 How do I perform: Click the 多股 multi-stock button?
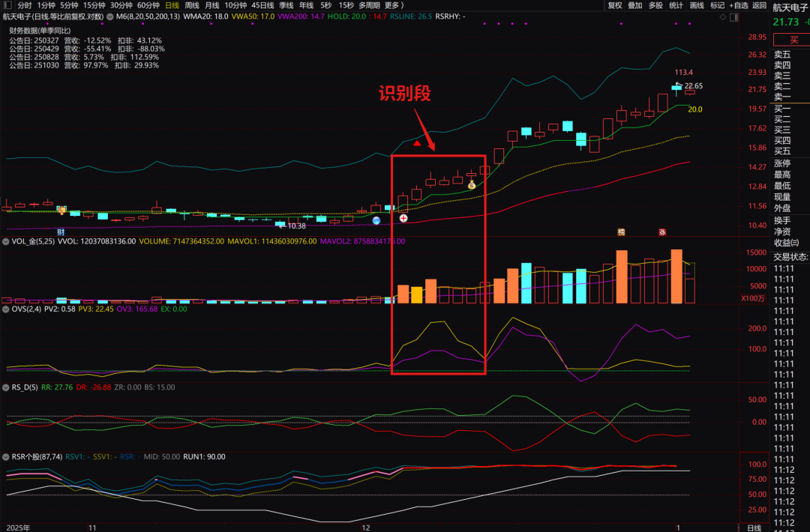pyautogui.click(x=655, y=5)
